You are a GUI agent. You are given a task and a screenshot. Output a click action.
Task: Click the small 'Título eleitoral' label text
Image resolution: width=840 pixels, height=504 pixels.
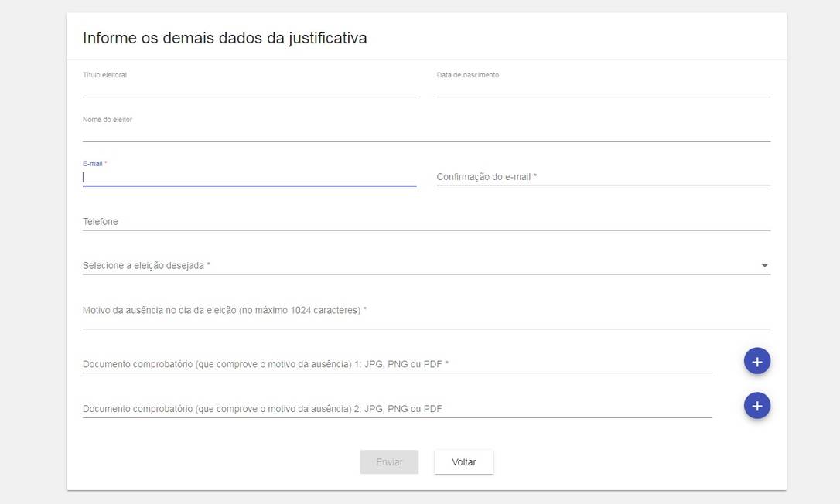(104, 75)
